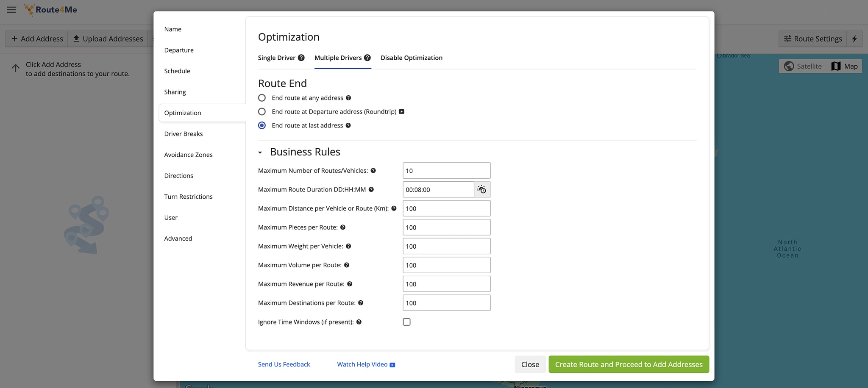The height and width of the screenshot is (388, 868).
Task: Click the Maximum Pieces per Route field
Action: [447, 227]
